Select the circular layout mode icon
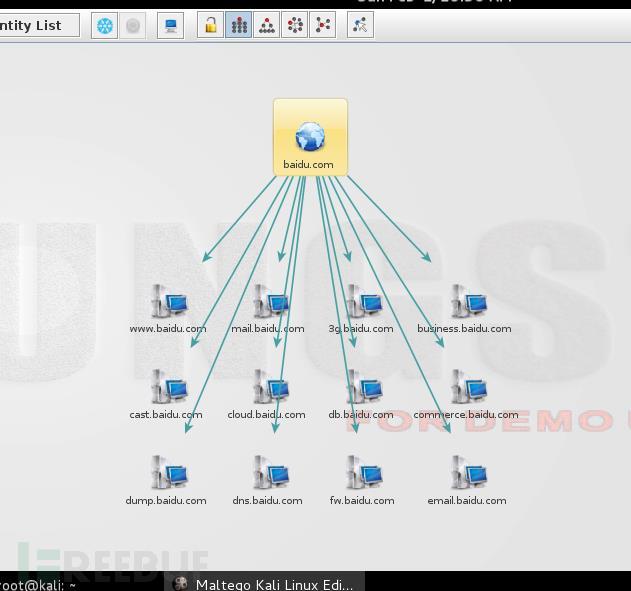The width and height of the screenshot is (631, 591). [295, 25]
